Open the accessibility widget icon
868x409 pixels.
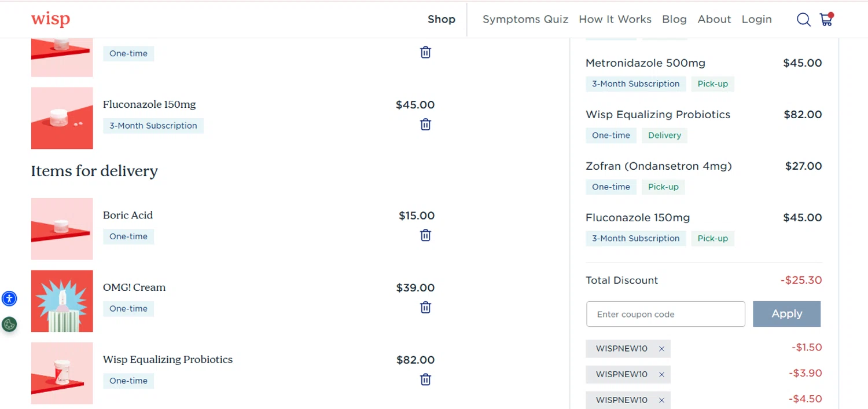[x=9, y=299]
